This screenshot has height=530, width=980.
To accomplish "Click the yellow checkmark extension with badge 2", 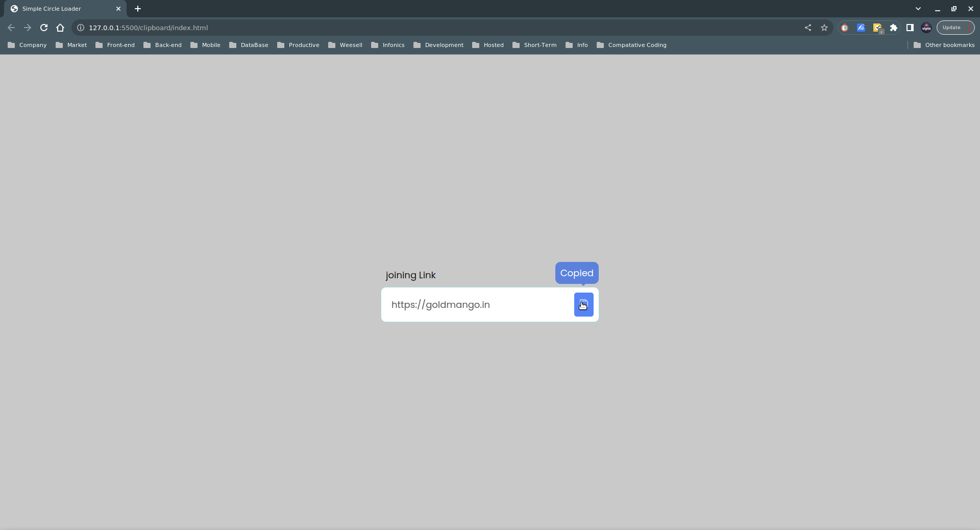I will click(x=878, y=28).
